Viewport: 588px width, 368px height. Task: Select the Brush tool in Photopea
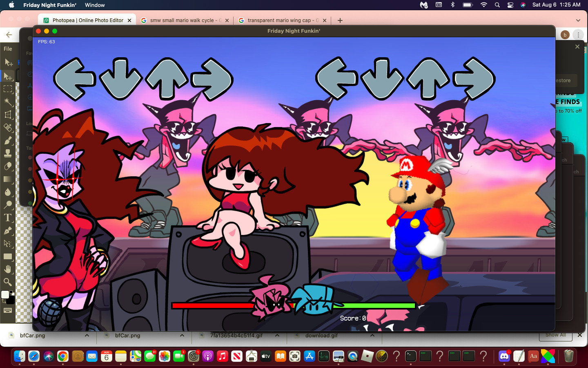pyautogui.click(x=8, y=140)
